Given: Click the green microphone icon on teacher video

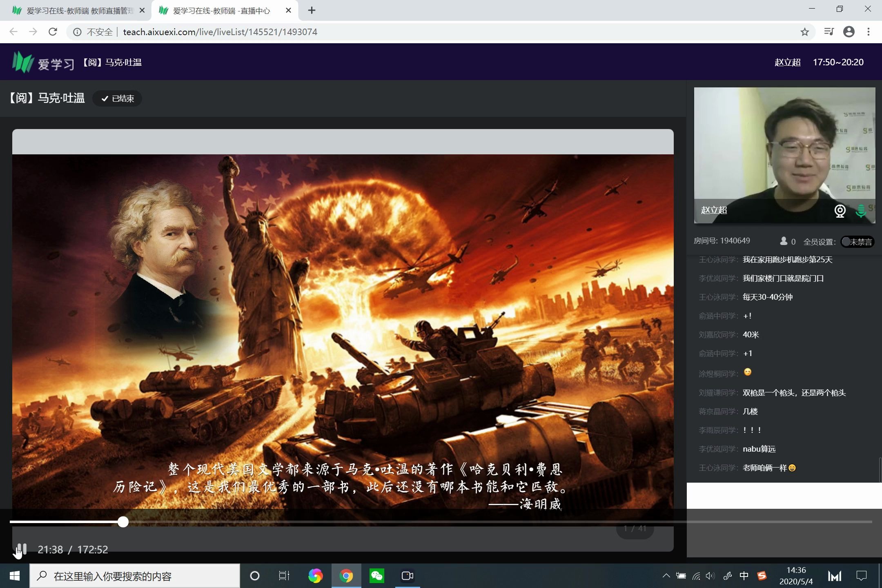Looking at the screenshot, I should [x=861, y=211].
